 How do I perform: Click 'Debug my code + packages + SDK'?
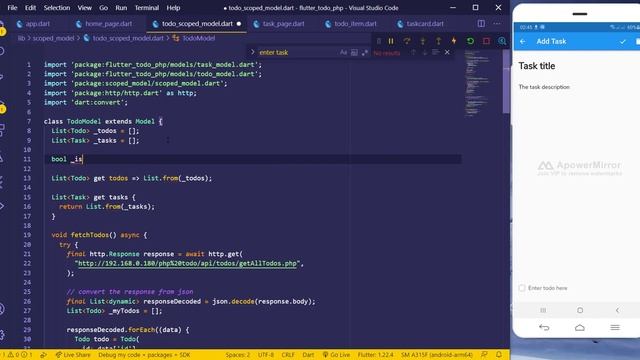(144, 355)
